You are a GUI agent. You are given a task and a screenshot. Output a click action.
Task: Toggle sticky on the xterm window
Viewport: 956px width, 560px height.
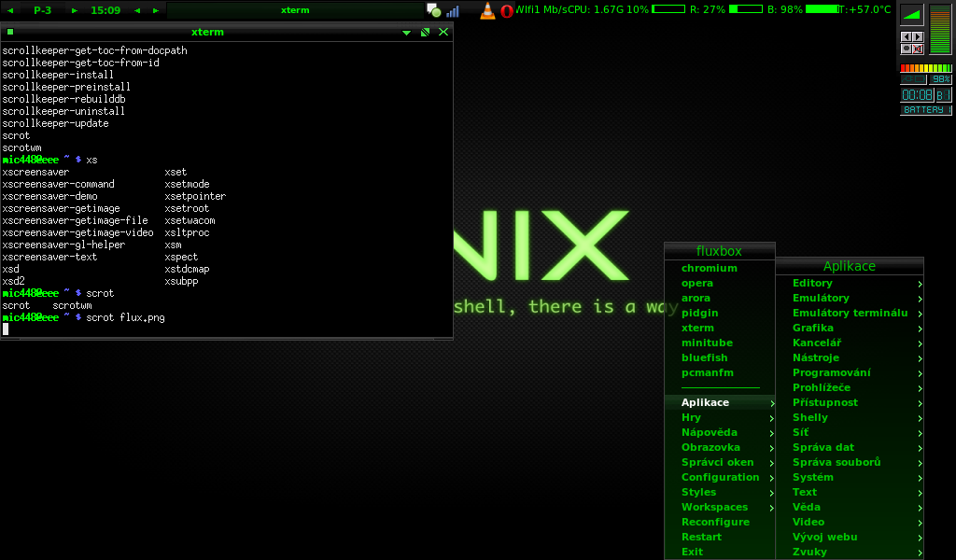tap(10, 32)
